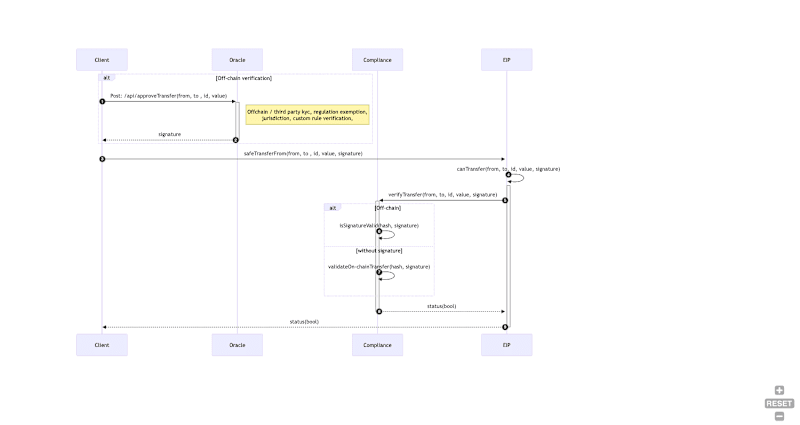Zoom out with the minus icon

point(779,416)
